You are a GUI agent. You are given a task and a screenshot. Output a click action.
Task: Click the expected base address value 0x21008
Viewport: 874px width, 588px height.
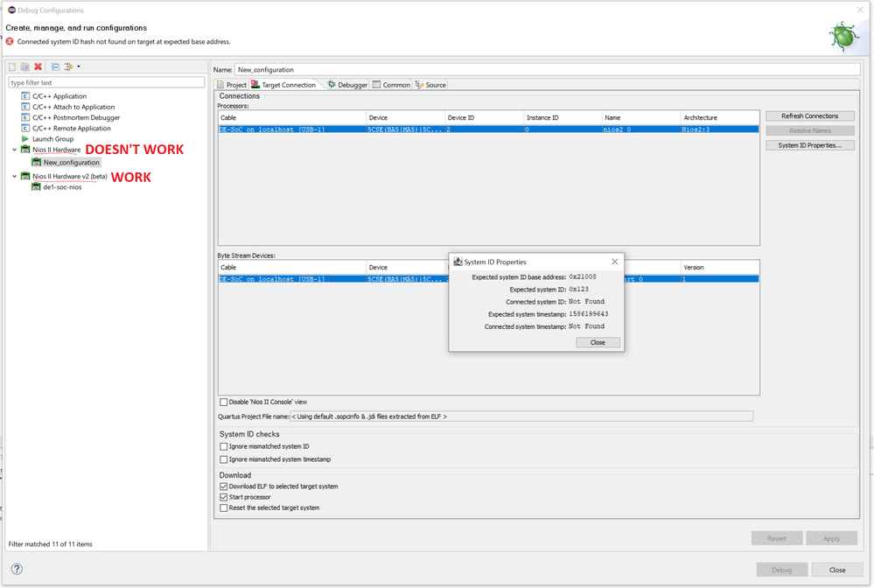583,276
